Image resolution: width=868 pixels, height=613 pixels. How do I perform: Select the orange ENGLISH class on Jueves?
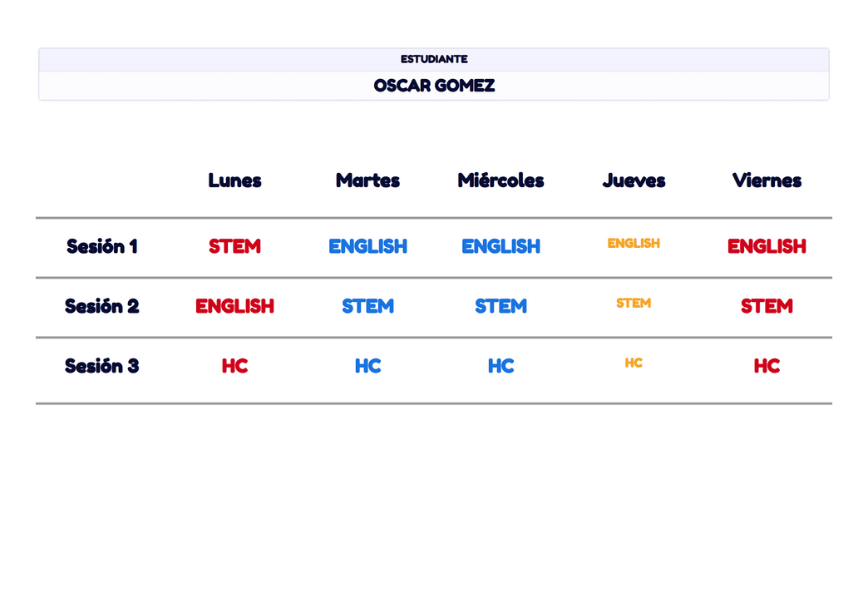(634, 244)
